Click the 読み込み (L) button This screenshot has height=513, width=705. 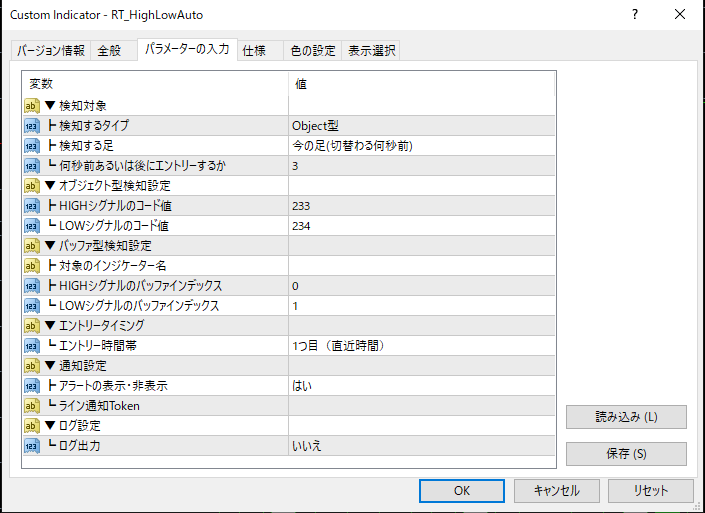pos(626,416)
